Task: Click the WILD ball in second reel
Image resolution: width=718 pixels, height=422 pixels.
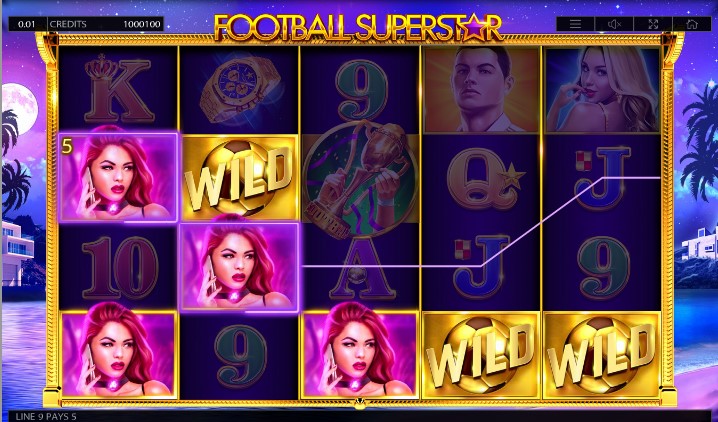Action: [239, 179]
